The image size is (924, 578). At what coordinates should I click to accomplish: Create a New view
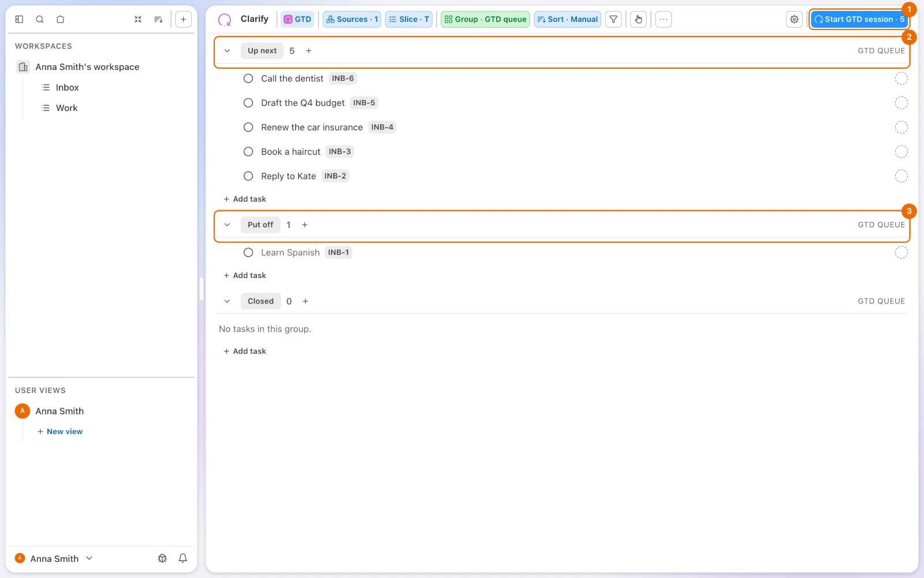(x=60, y=432)
